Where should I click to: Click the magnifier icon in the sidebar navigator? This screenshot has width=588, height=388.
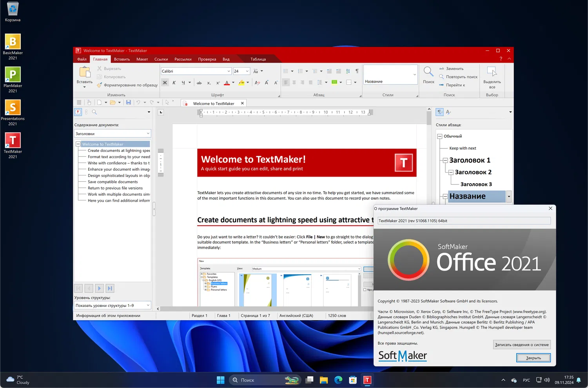coord(94,112)
